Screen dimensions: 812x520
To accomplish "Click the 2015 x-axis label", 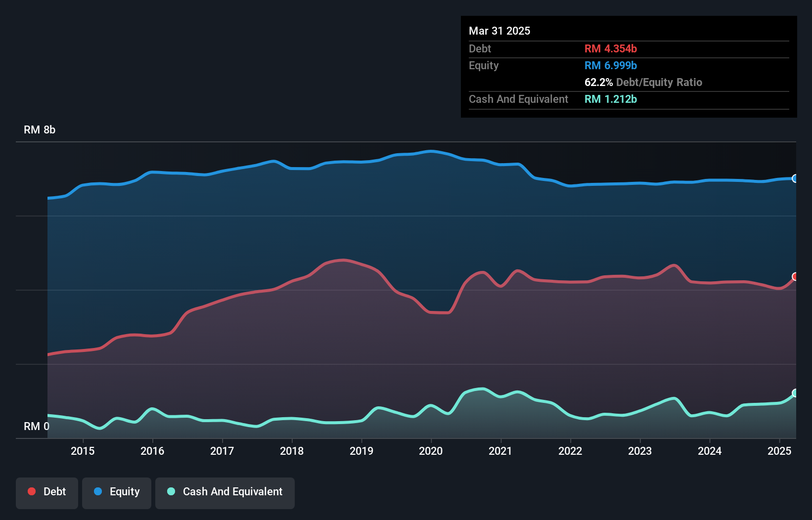I will pos(83,451).
